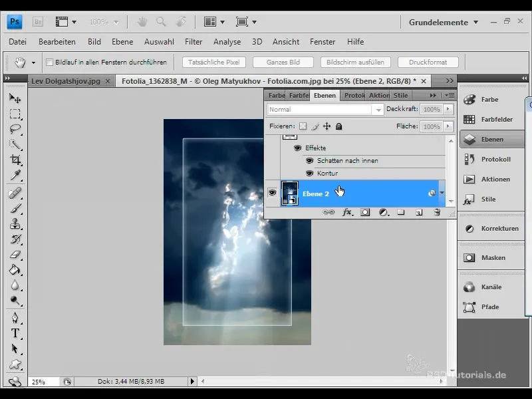Switch to the Protokoll panel tab
This screenshot has height=399, width=532.
tap(354, 95)
